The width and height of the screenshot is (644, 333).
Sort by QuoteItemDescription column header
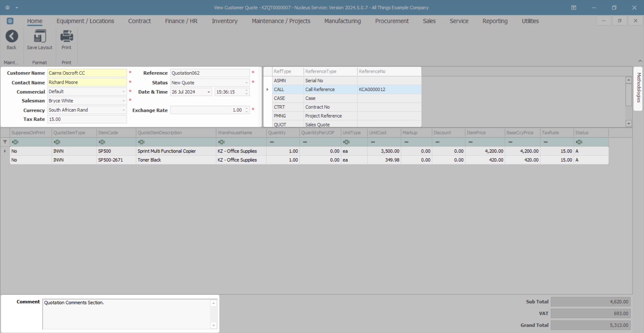pyautogui.click(x=176, y=133)
